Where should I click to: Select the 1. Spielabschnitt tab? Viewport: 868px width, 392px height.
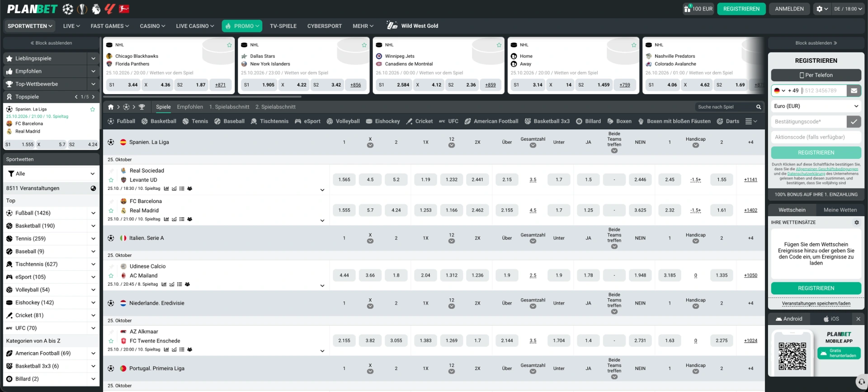click(x=229, y=107)
